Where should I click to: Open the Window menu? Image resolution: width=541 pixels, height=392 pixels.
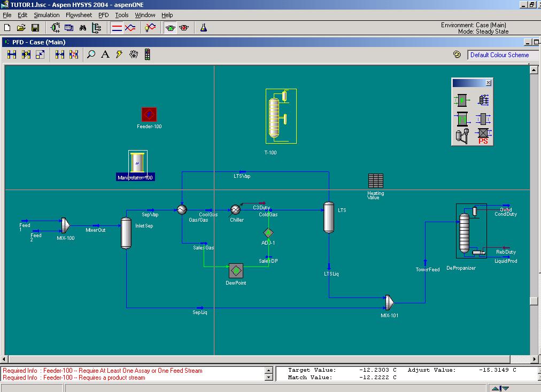[145, 15]
